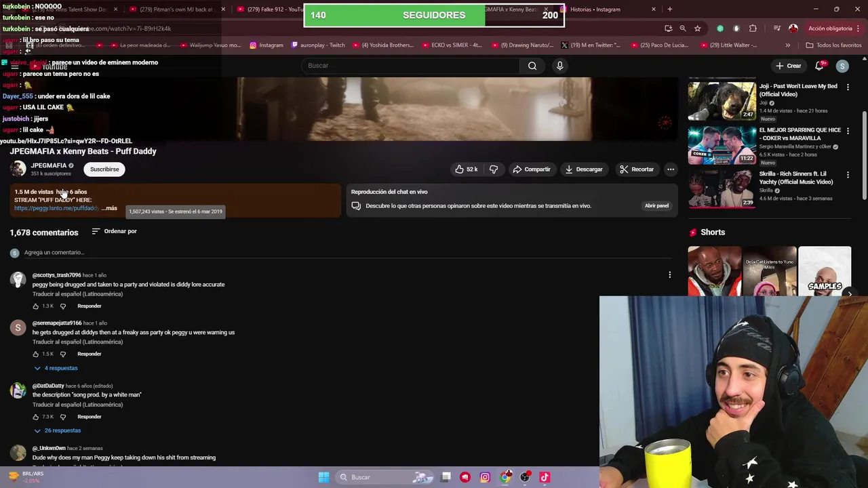Reply to the @serenapejatta9166 comment

pos(89,354)
